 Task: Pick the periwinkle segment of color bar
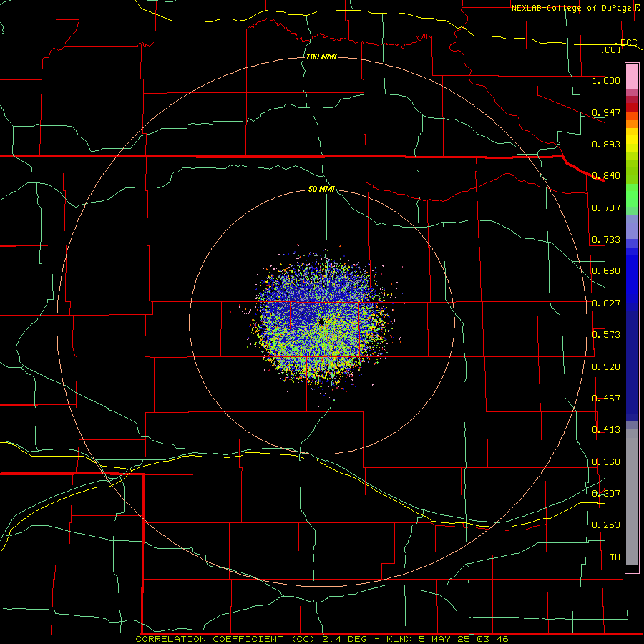[x=632, y=227]
